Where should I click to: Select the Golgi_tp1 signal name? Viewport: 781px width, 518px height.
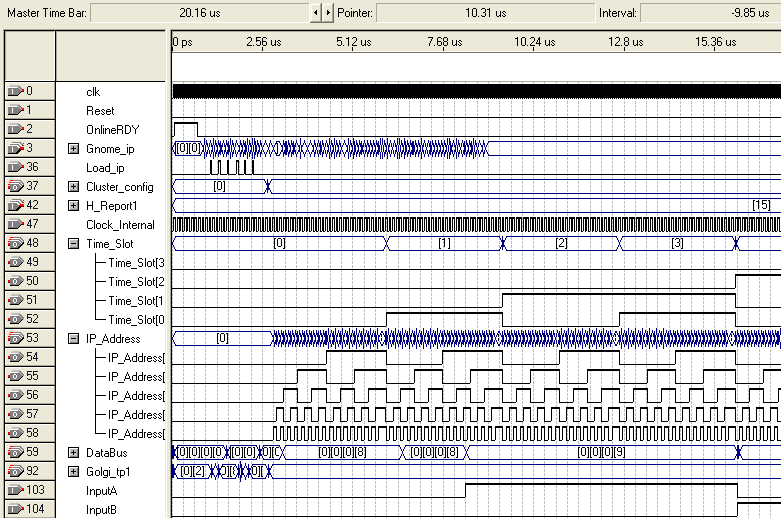pyautogui.click(x=110, y=472)
